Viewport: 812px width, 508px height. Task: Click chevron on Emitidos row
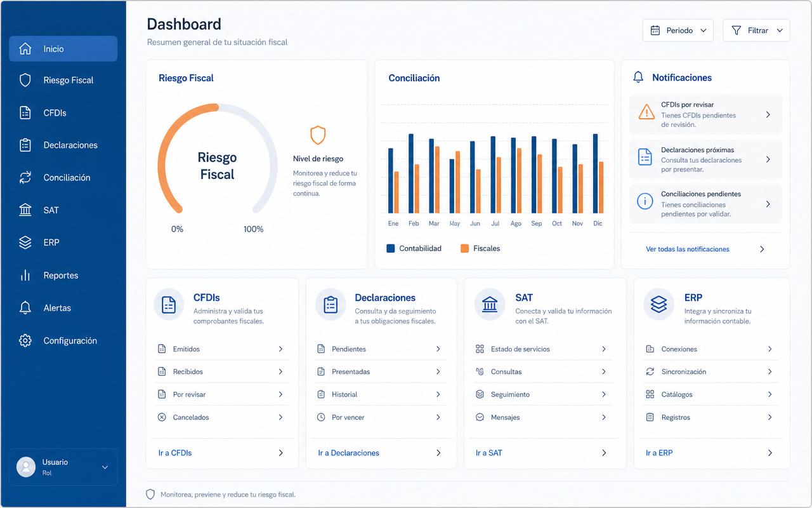tap(280, 349)
